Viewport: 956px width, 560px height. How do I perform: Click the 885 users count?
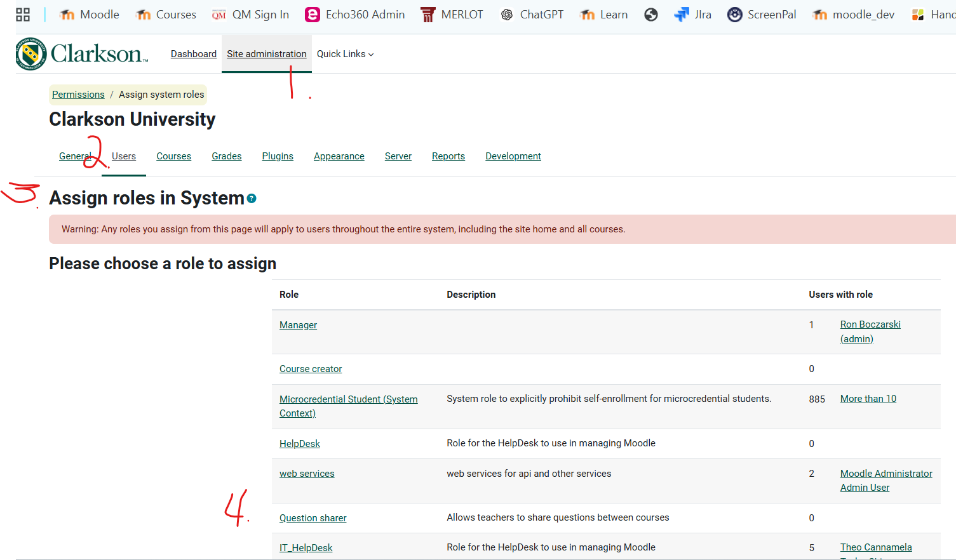(817, 399)
